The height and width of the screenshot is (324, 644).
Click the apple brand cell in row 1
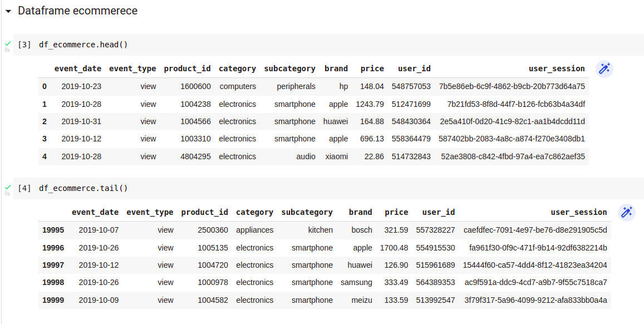337,104
